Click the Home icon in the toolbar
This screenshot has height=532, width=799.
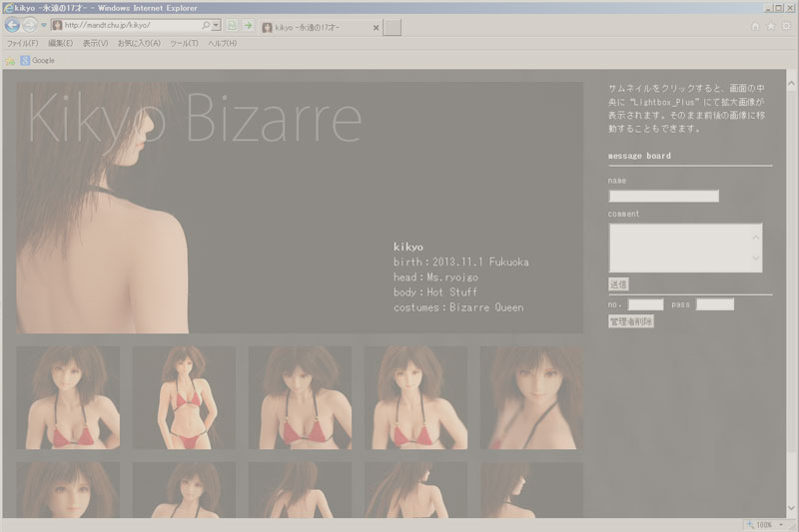tap(755, 26)
